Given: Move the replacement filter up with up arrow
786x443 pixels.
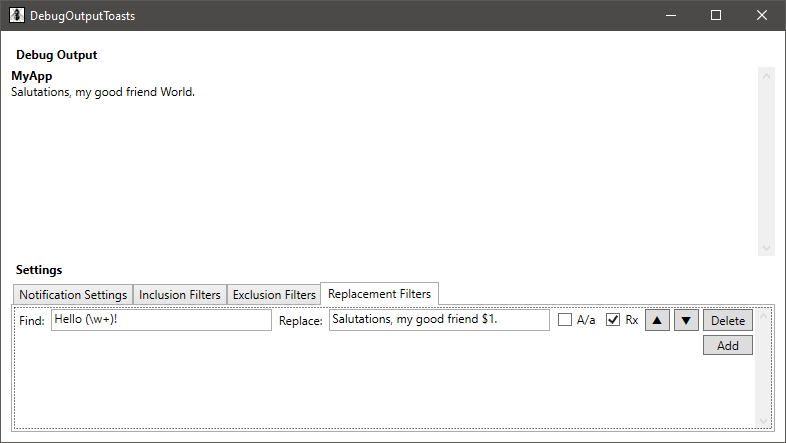Looking at the screenshot, I should pyautogui.click(x=657, y=320).
